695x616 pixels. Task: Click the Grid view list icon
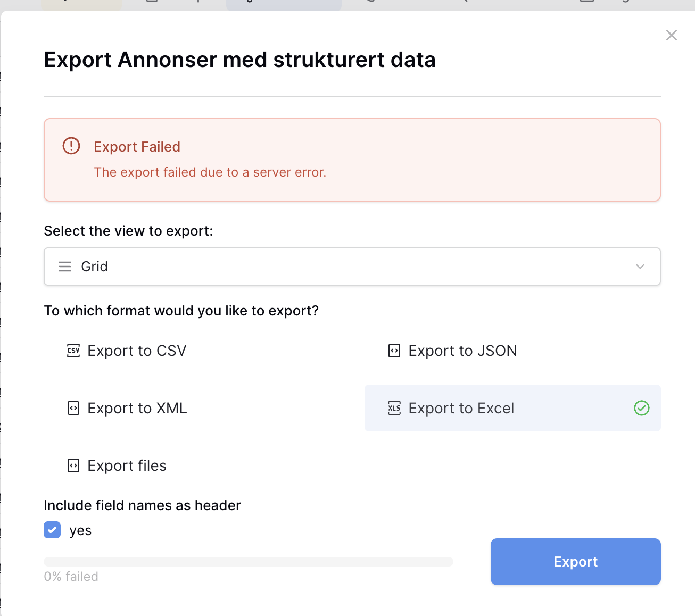pos(65,267)
